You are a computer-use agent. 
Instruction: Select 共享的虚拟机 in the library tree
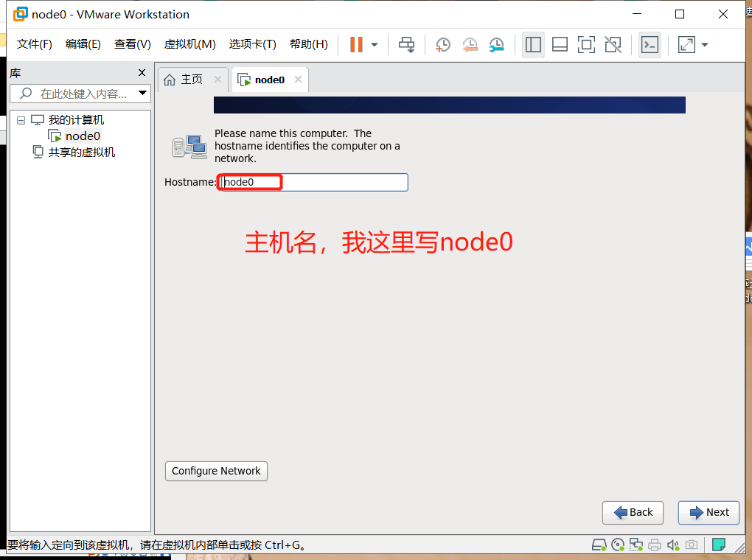point(82,153)
